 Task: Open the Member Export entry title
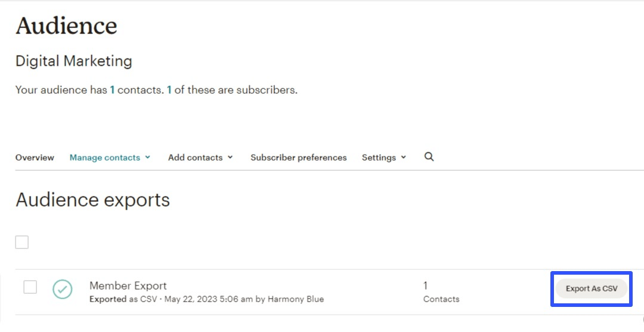click(128, 285)
